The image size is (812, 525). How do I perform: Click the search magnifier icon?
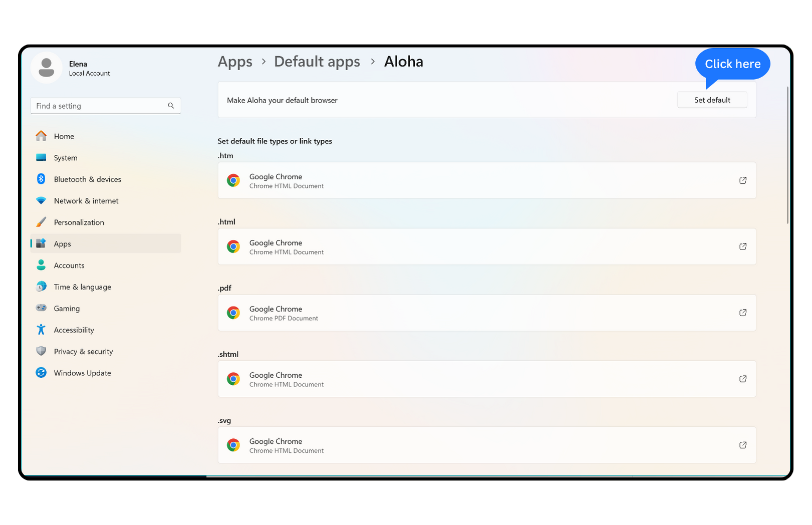(171, 106)
